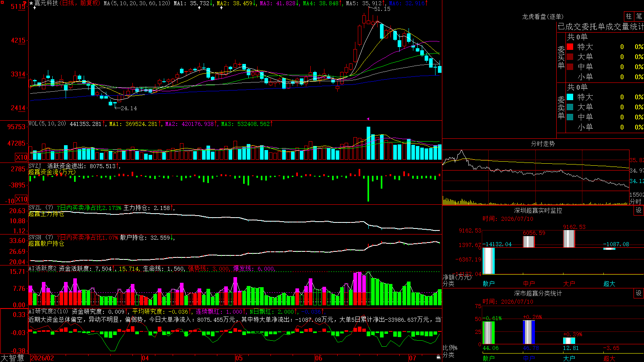
Task: Click the magenta arrow marker above the volume chart
Action: point(368,119)
